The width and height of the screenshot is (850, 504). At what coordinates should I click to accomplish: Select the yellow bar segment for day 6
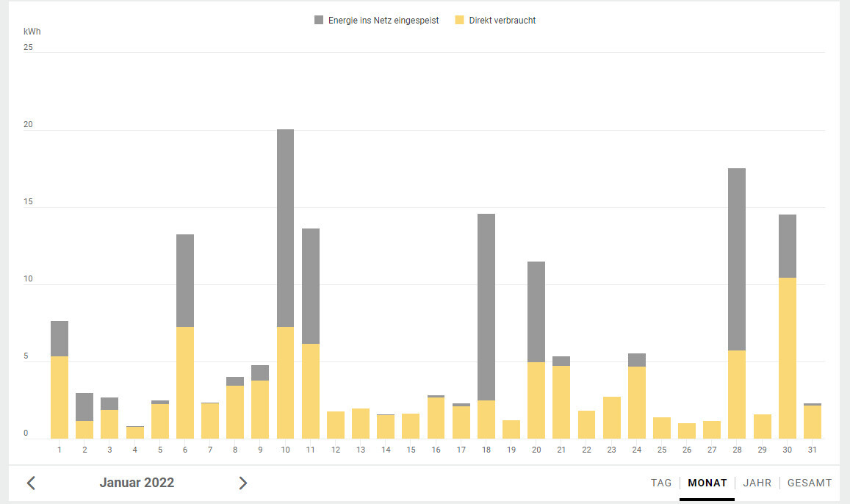point(185,383)
